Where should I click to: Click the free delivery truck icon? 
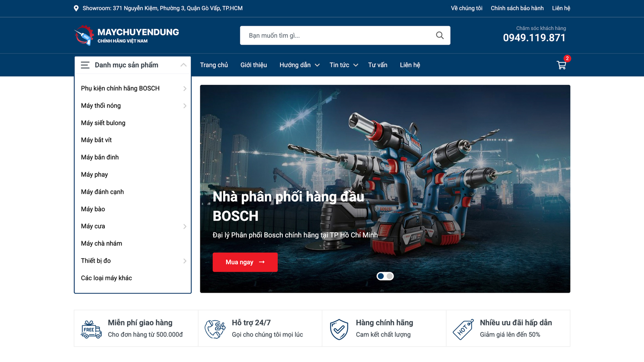coord(91,329)
